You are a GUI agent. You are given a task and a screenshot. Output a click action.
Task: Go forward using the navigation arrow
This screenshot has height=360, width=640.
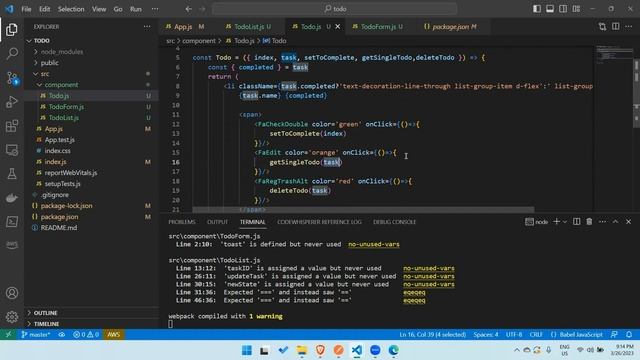pyautogui.click(x=202, y=9)
